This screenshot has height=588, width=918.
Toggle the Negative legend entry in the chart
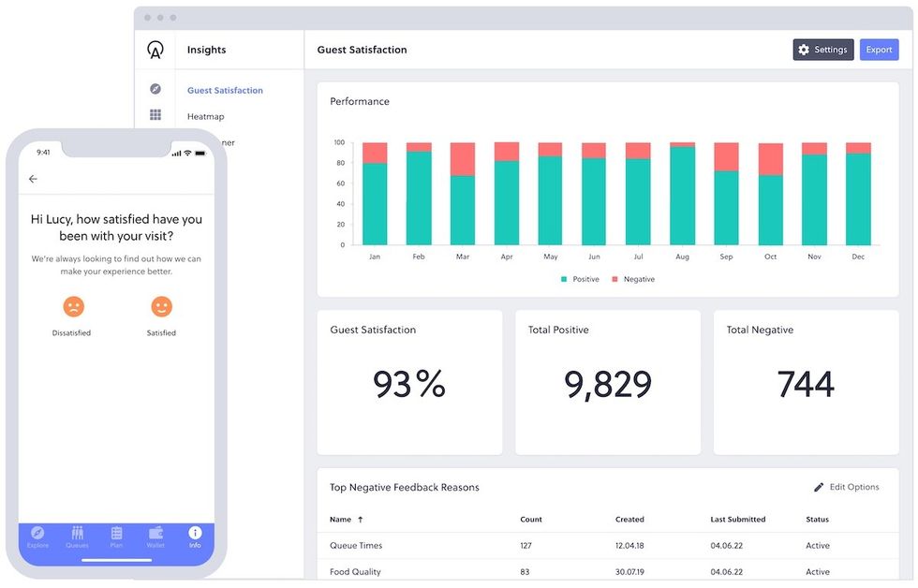633,279
